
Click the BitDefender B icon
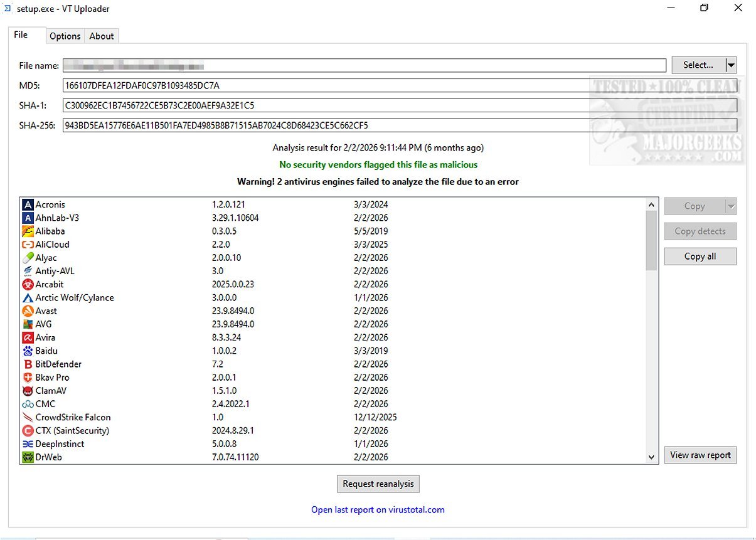pos(28,364)
